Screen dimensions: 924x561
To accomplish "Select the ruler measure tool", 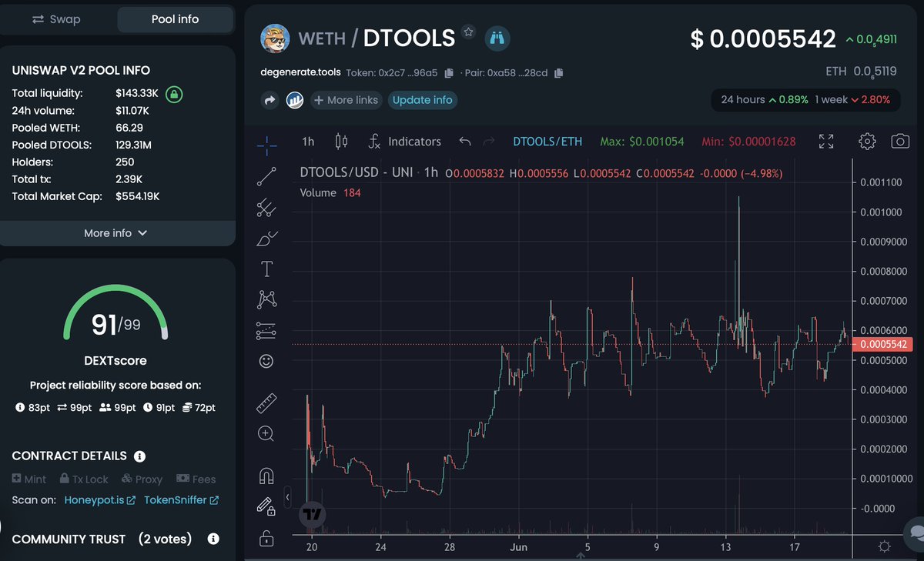I will (x=266, y=402).
